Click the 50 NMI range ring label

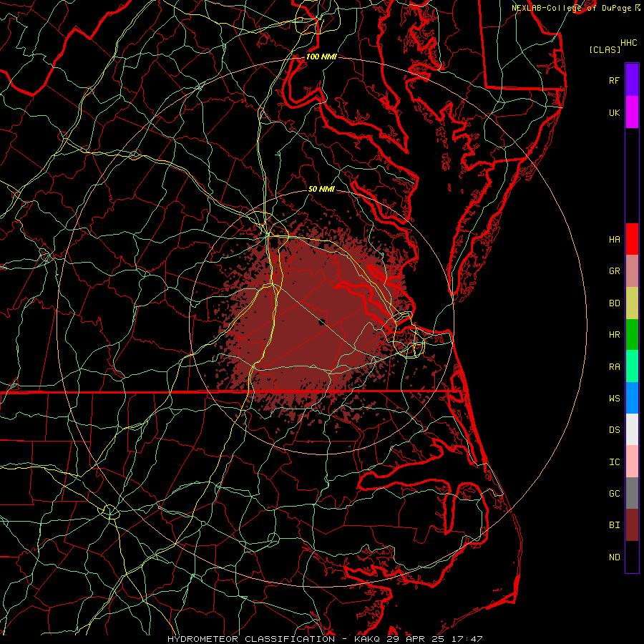pos(321,189)
